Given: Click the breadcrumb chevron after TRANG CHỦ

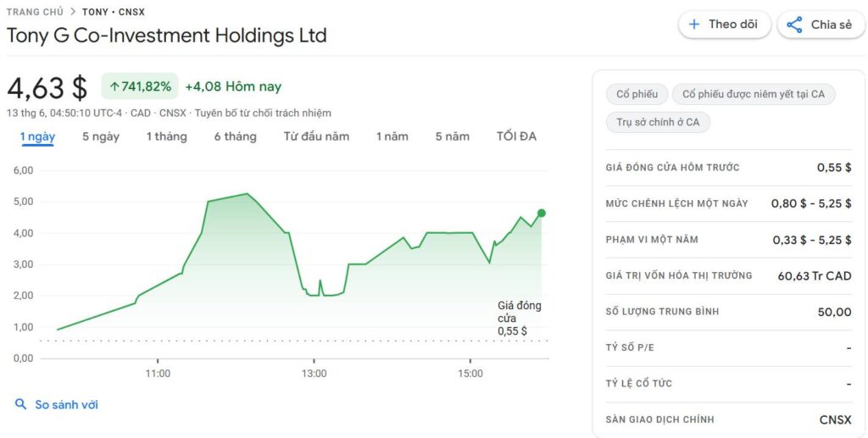Looking at the screenshot, I should tap(73, 12).
